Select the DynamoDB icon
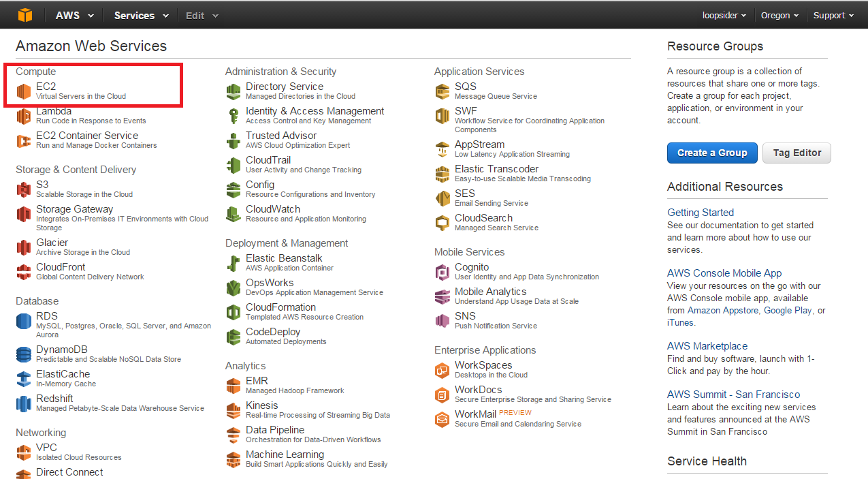The image size is (868, 479). [24, 354]
